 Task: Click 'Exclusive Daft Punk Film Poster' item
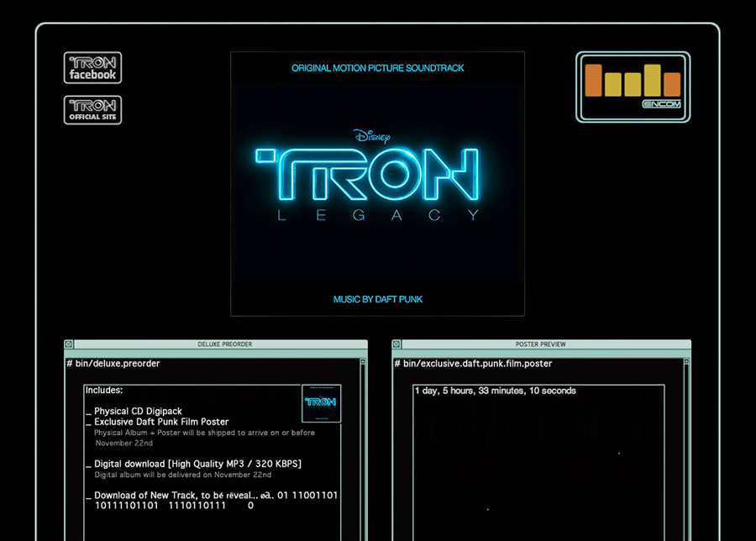click(x=161, y=422)
